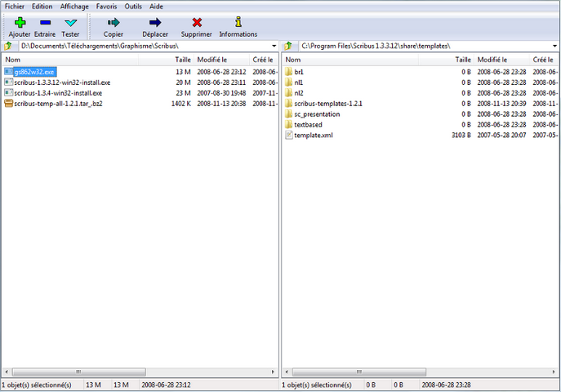Click the red X Supprimer icon
This screenshot has width=561, height=392.
196,22
